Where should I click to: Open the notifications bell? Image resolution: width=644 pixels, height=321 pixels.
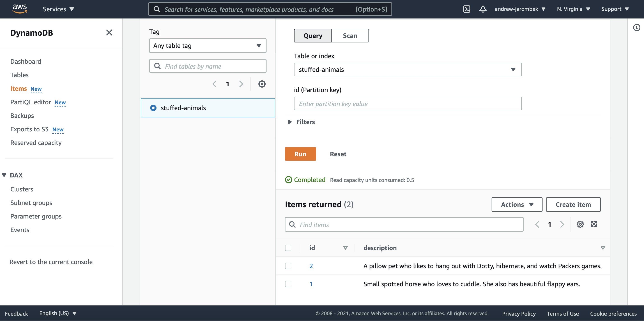tap(483, 9)
